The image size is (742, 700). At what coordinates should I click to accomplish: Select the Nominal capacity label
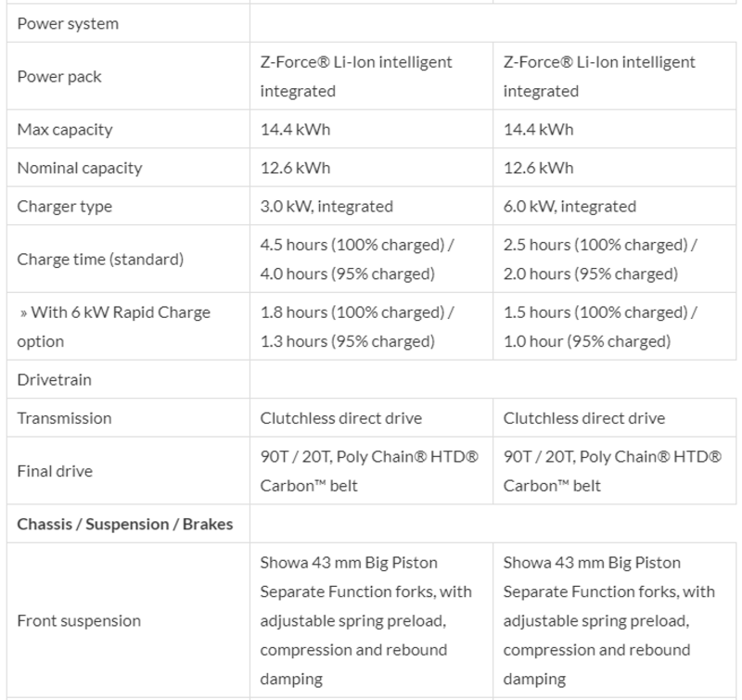80,168
